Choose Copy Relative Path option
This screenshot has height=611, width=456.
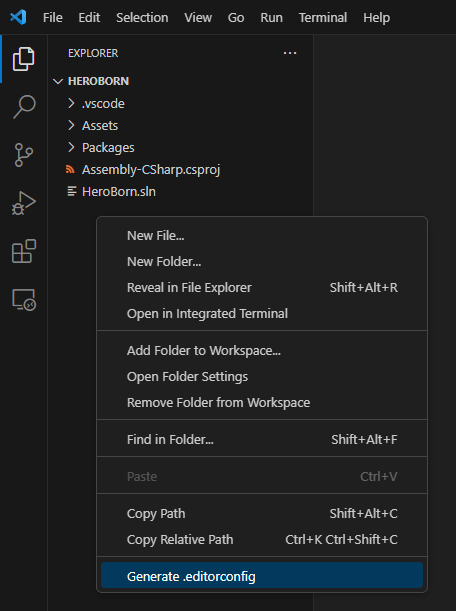(262, 540)
